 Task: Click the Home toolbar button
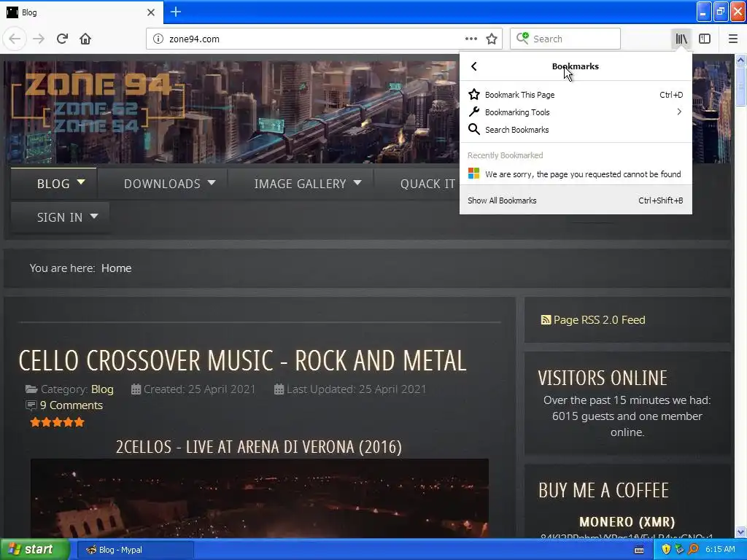coord(85,39)
